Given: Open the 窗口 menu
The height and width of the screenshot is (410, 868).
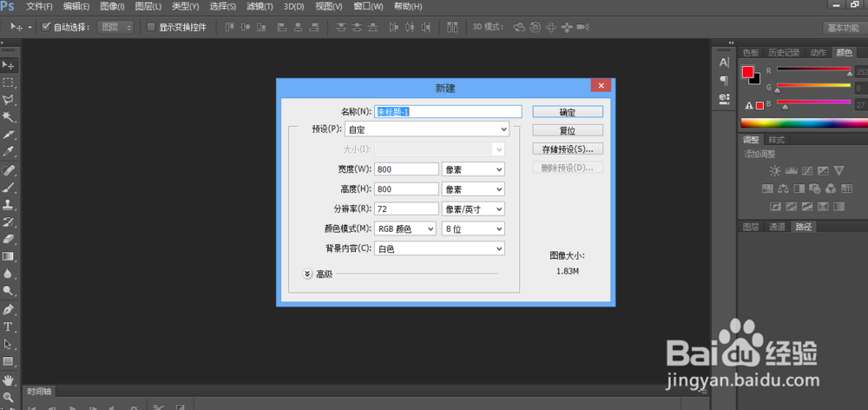Looking at the screenshot, I should pyautogui.click(x=368, y=7).
